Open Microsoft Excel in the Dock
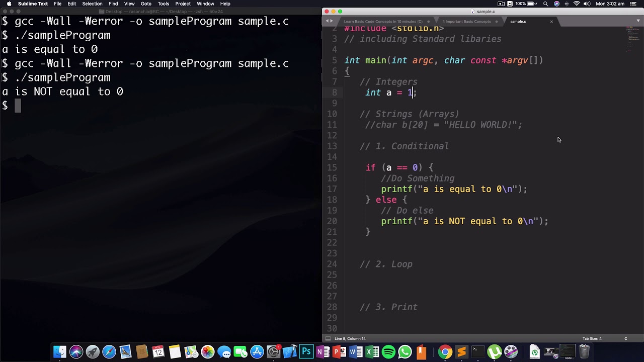This screenshot has height=362, width=644. click(x=372, y=352)
